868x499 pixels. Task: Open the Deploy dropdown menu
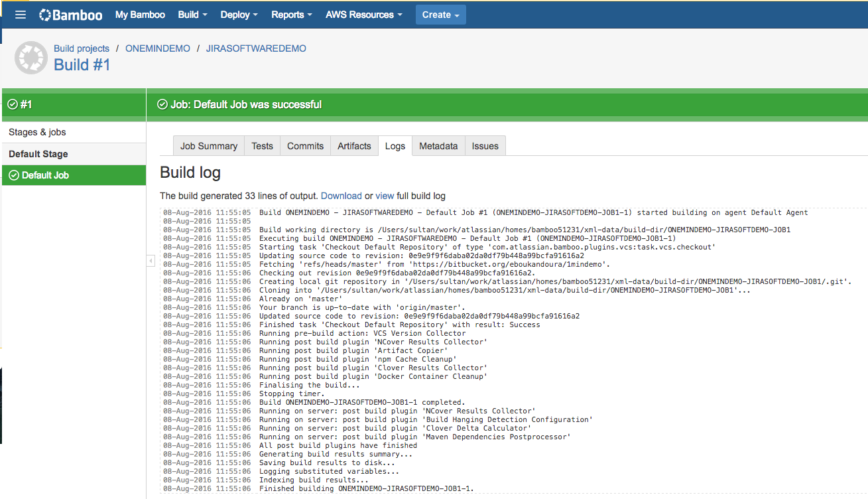click(x=239, y=15)
